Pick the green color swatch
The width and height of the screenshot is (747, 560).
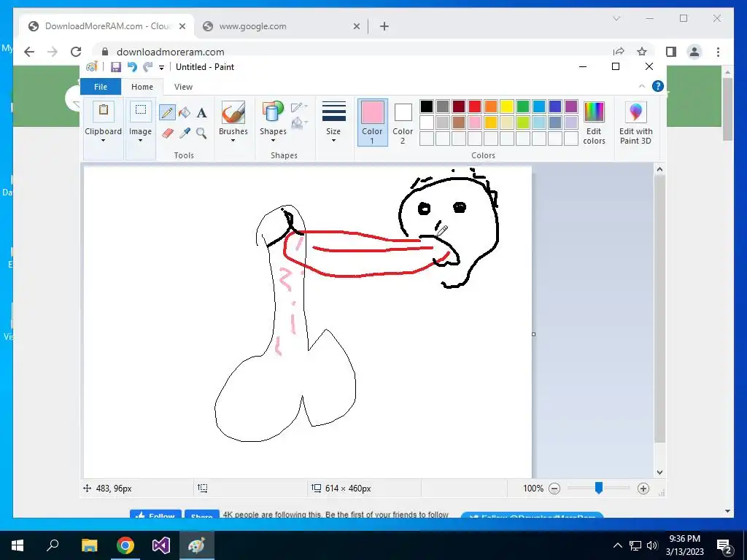pos(522,106)
